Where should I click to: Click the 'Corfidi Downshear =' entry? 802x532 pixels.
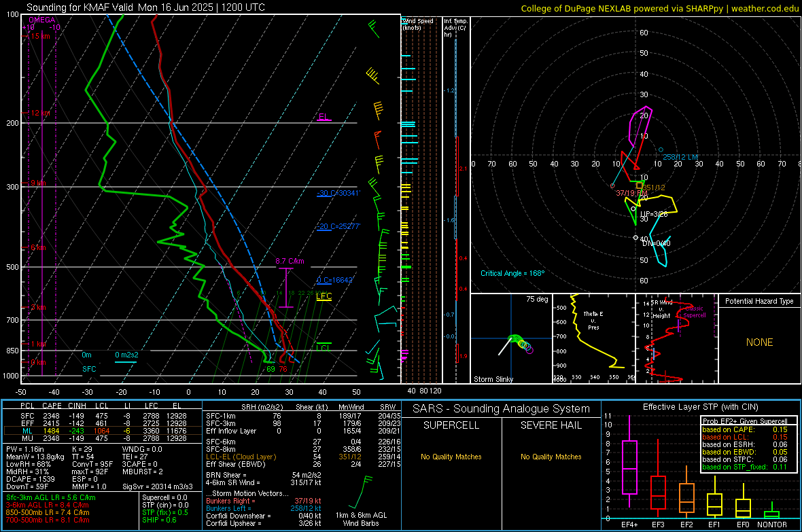[x=264, y=516]
